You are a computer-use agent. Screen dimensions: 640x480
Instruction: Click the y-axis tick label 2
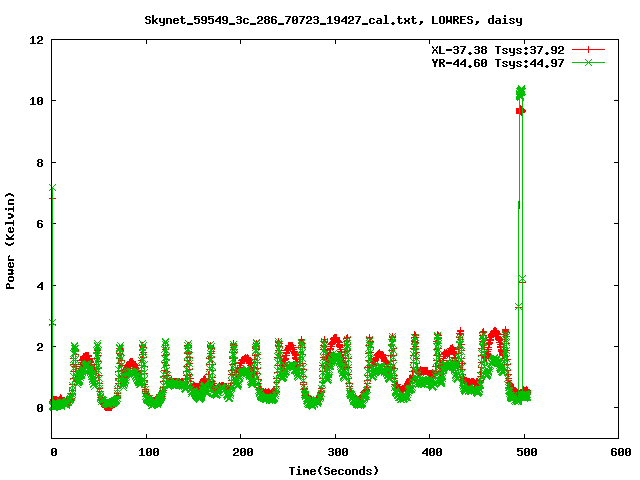[x=40, y=347]
